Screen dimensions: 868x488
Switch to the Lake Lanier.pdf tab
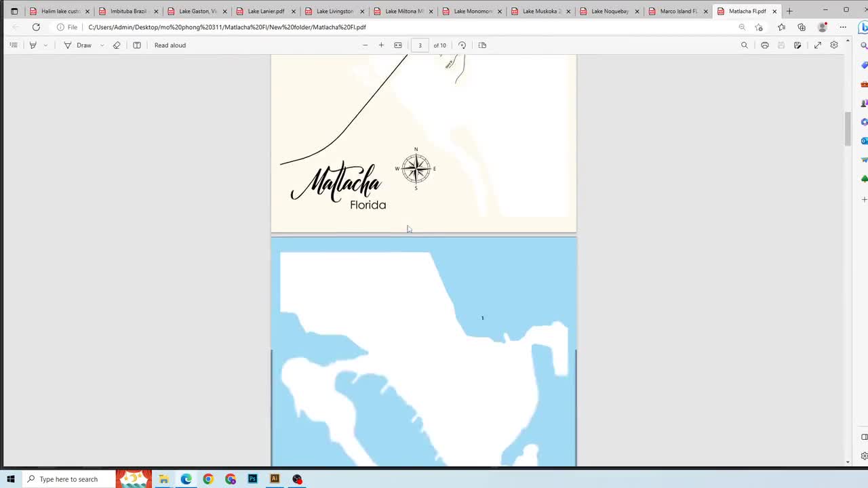[264, 11]
